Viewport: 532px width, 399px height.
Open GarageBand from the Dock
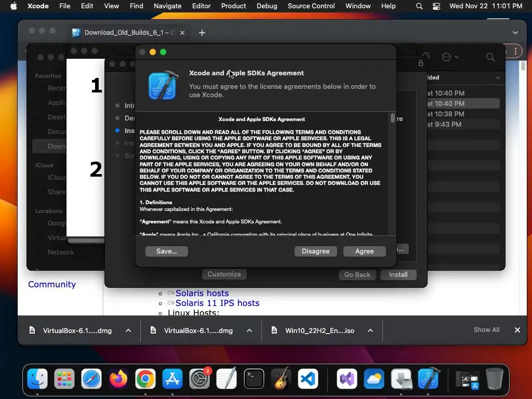pos(281,378)
